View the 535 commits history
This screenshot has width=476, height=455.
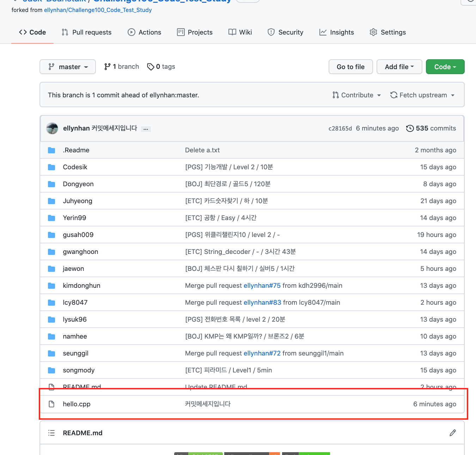point(431,128)
